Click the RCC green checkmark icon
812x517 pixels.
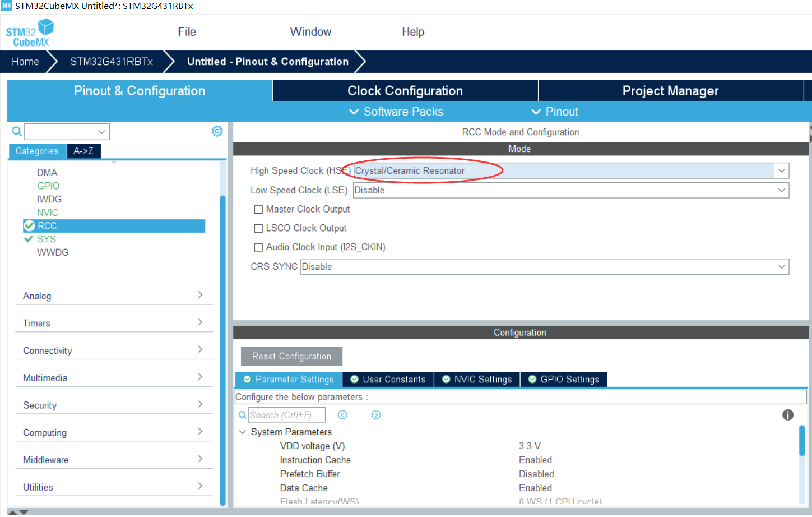click(30, 226)
